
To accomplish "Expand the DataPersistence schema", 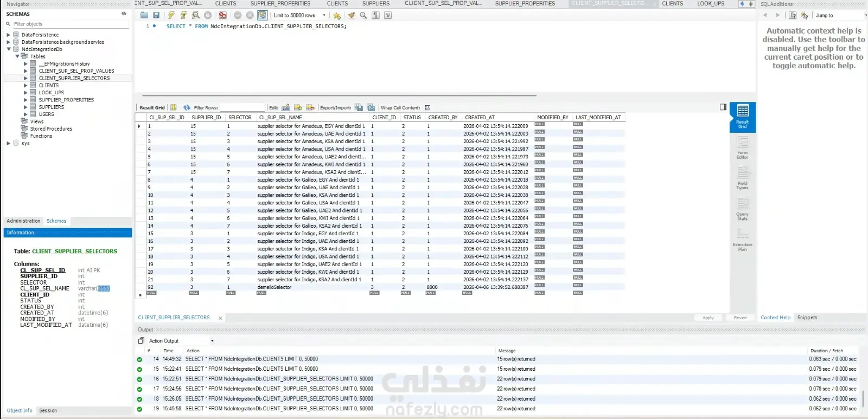I will pos(8,35).
